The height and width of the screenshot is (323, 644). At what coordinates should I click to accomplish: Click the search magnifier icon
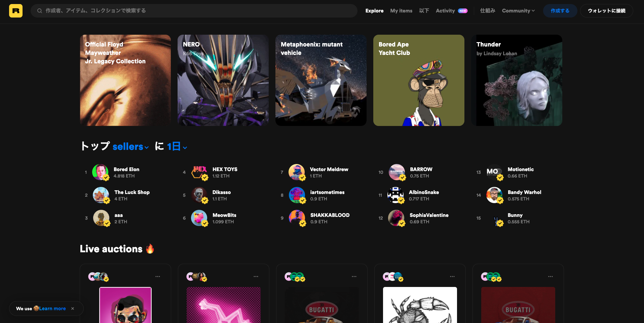point(40,11)
